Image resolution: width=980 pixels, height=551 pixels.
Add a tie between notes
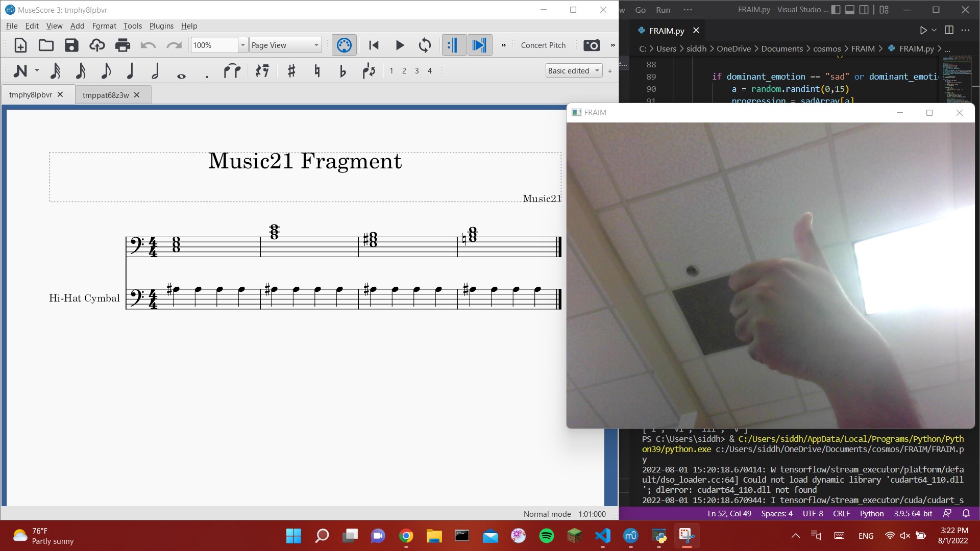coord(232,71)
